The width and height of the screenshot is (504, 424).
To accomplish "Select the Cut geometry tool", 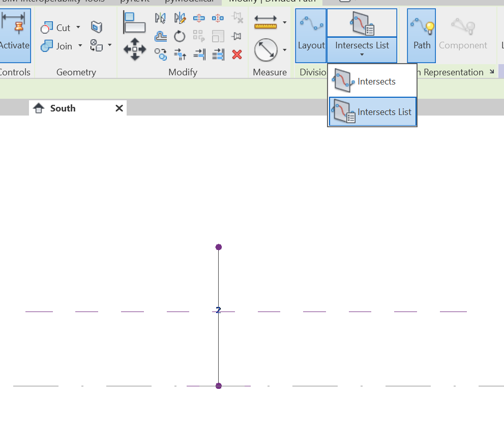I will (55, 27).
